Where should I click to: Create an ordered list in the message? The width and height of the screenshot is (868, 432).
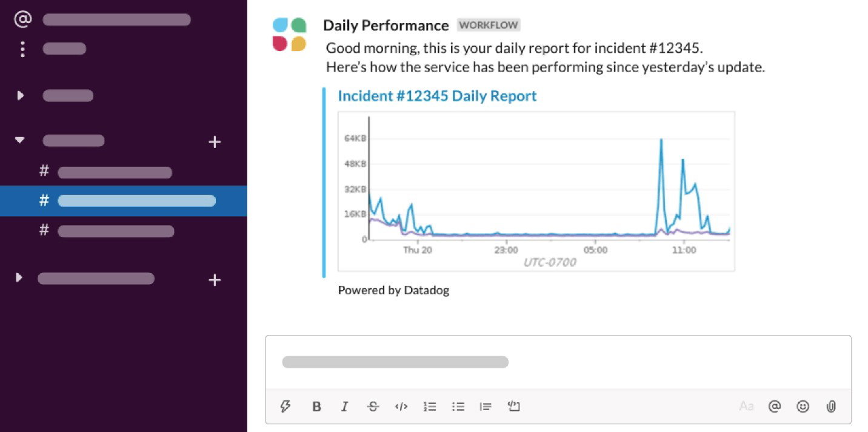430,407
